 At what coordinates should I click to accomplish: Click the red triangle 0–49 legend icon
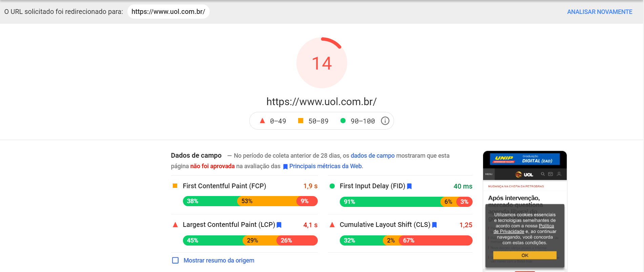[262, 121]
